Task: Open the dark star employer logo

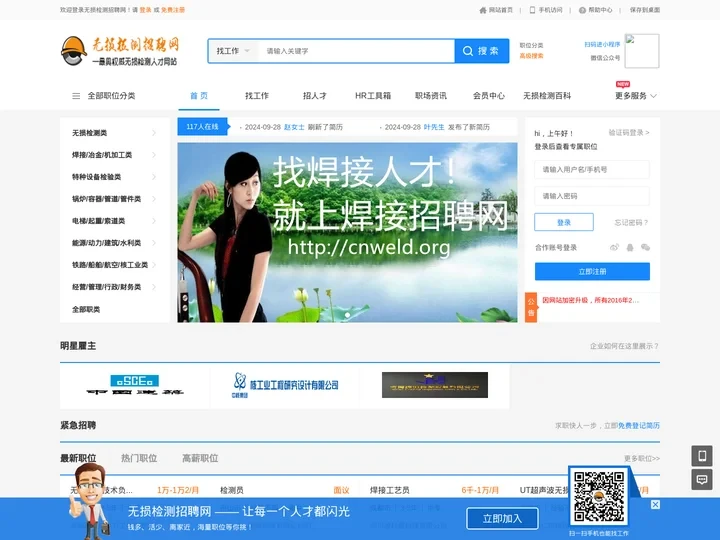Action: [x=435, y=385]
